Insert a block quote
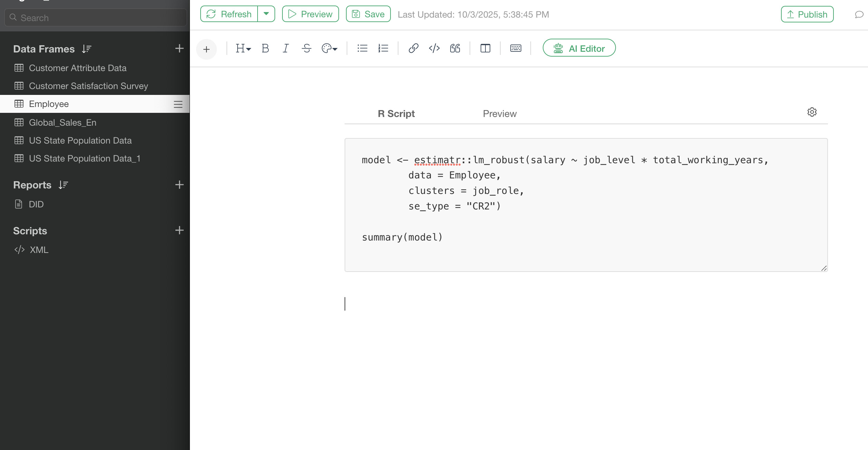The image size is (868, 450). tap(455, 48)
